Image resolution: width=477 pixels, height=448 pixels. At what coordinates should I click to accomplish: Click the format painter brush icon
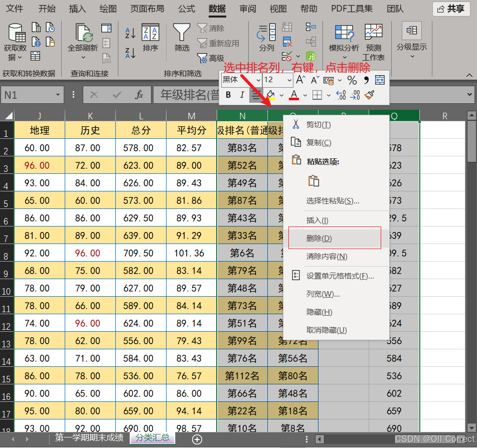coord(369,95)
